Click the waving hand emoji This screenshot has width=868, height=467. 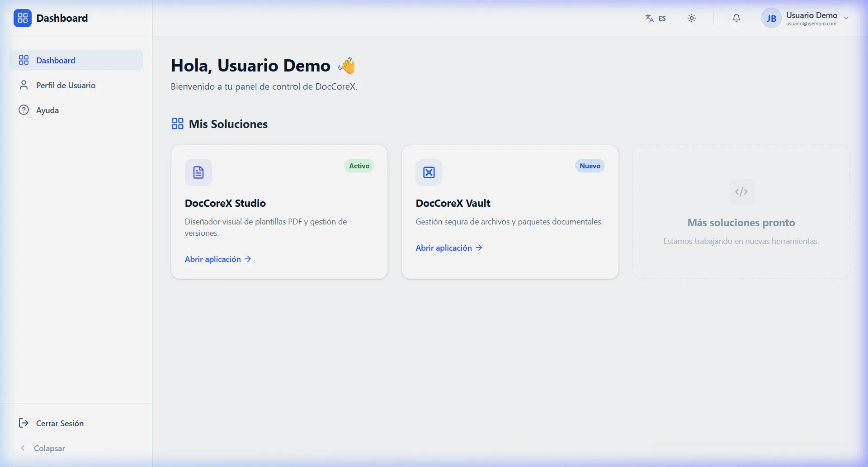pyautogui.click(x=347, y=66)
